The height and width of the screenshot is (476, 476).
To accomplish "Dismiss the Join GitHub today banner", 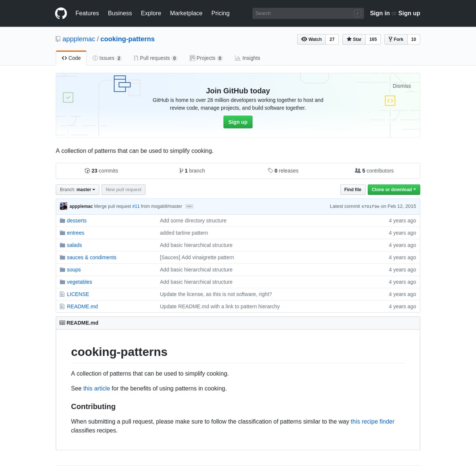I will 402,86.
